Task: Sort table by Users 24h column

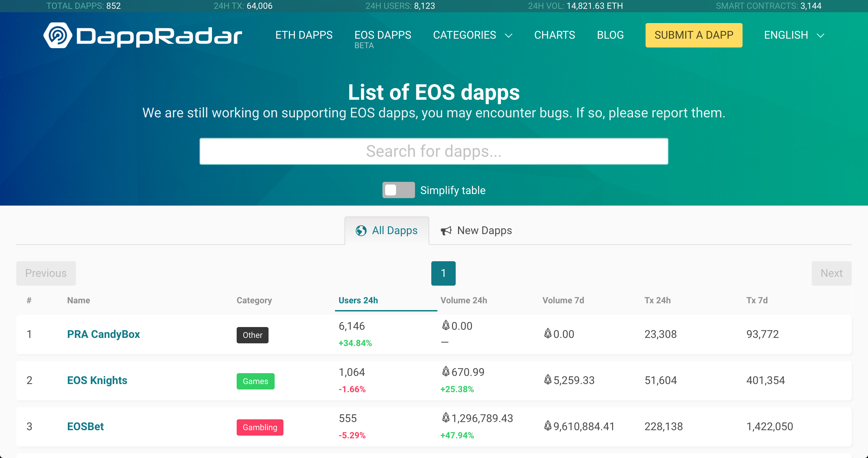Action: [358, 300]
